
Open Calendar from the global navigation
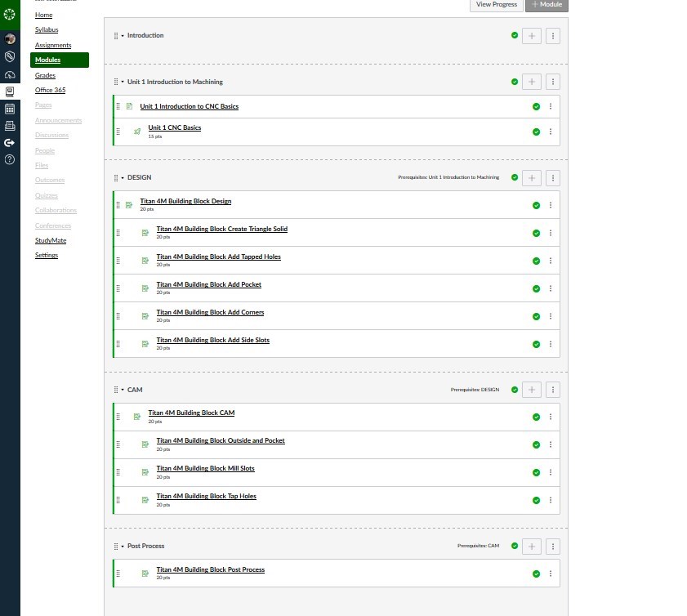coord(10,108)
